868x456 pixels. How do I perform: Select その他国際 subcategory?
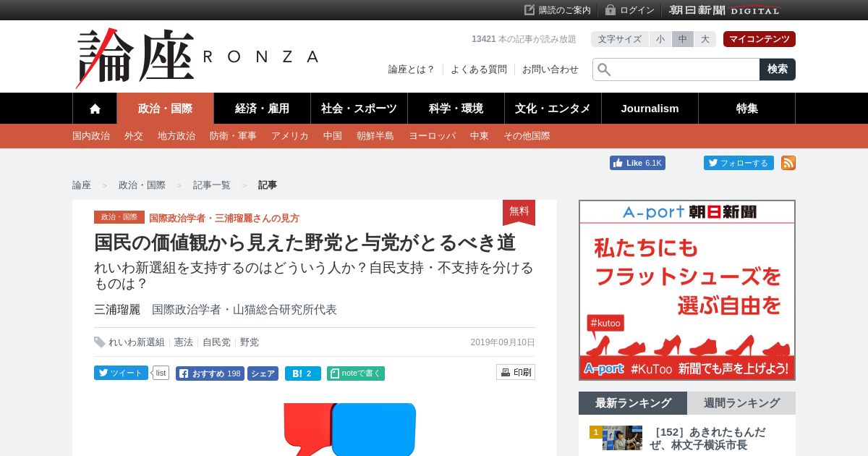(x=527, y=136)
